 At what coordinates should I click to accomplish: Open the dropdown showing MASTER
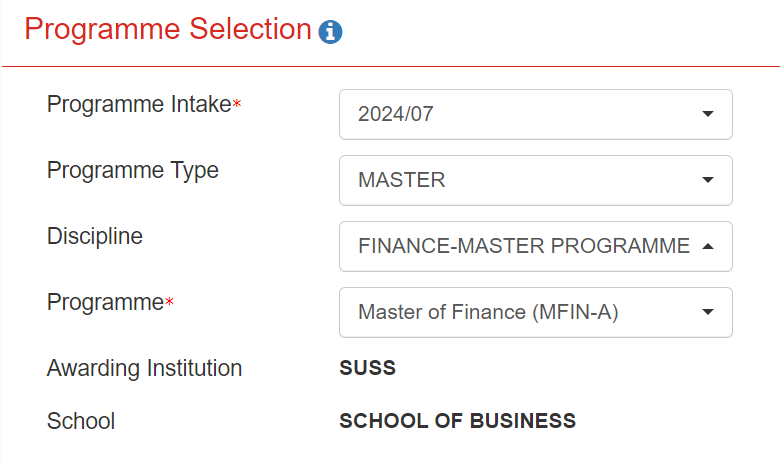tap(536, 181)
